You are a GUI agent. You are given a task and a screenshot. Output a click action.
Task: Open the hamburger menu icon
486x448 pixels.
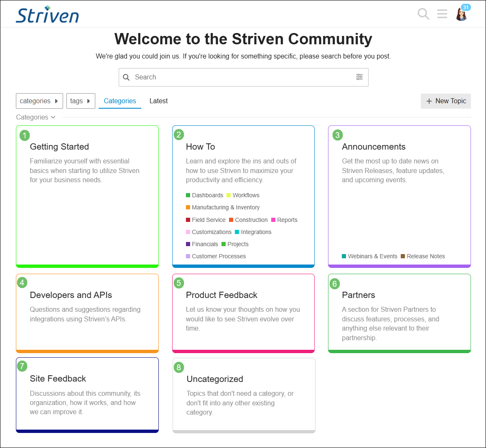coord(442,14)
